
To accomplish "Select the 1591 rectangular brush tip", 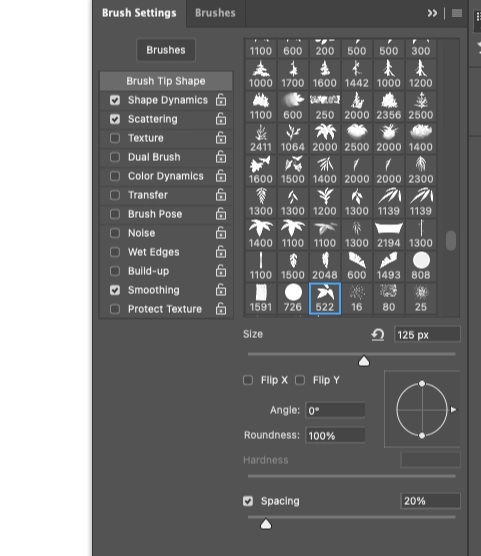I will click(x=261, y=299).
